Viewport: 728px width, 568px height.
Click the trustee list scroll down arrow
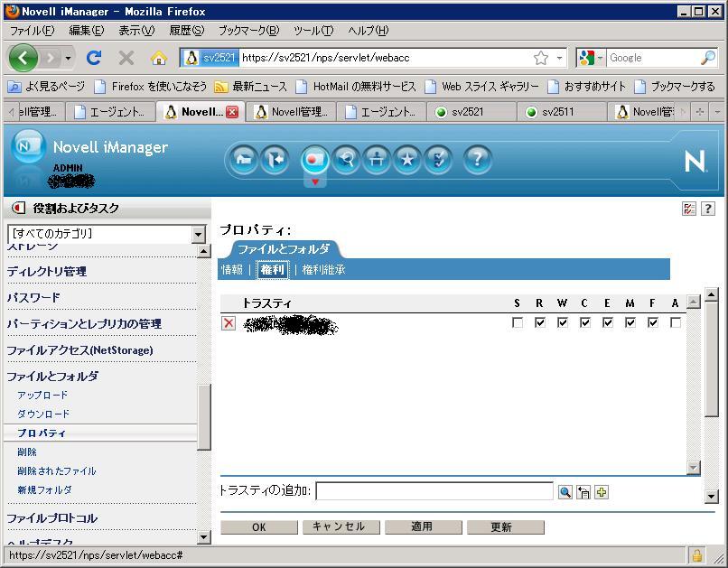(693, 467)
